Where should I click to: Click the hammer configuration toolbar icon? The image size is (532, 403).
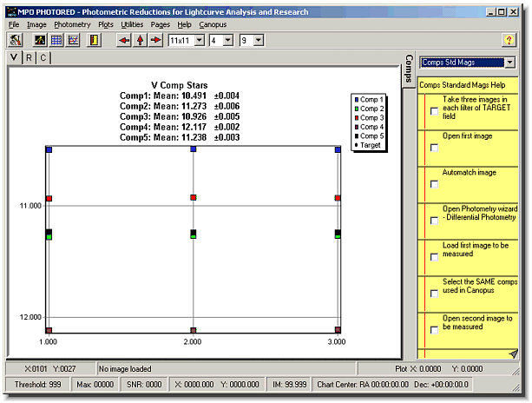pos(15,40)
